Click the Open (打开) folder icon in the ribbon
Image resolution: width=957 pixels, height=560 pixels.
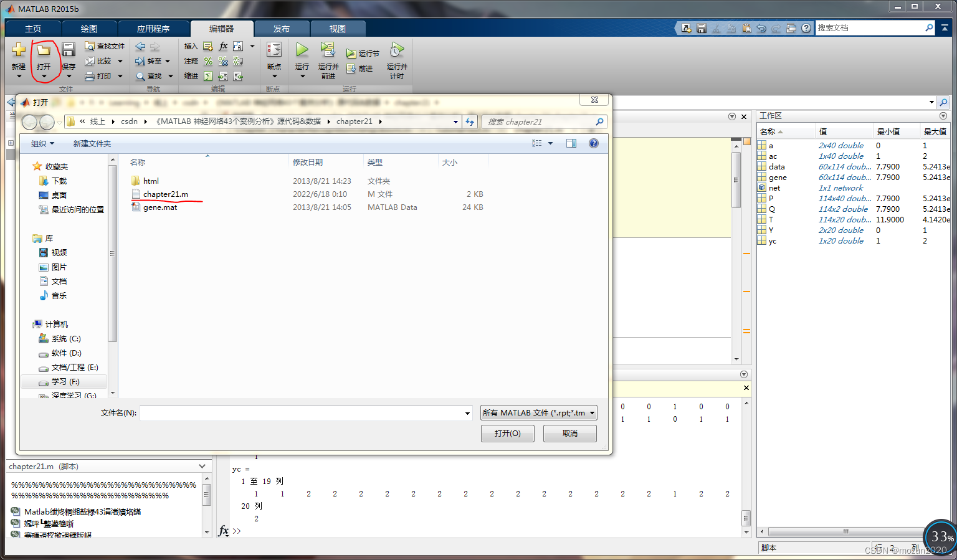click(43, 50)
